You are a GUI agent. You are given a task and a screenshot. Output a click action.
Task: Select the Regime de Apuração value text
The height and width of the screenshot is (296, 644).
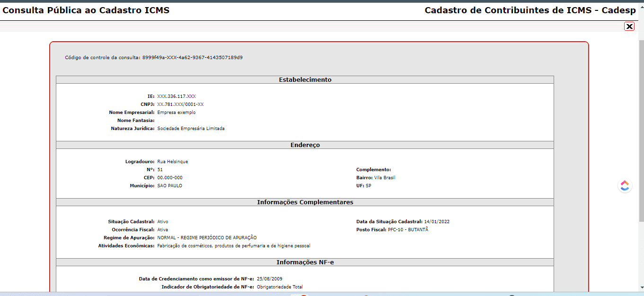click(207, 238)
